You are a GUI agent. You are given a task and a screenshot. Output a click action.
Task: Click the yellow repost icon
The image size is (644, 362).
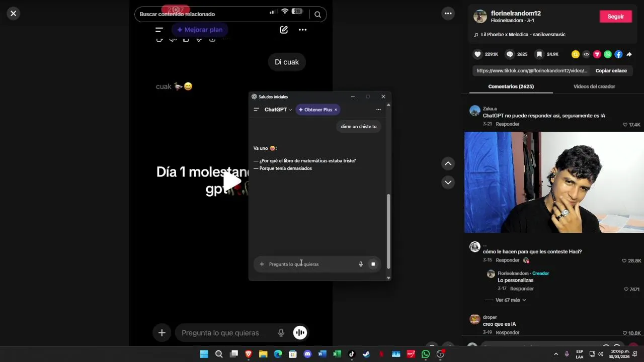[x=576, y=54]
